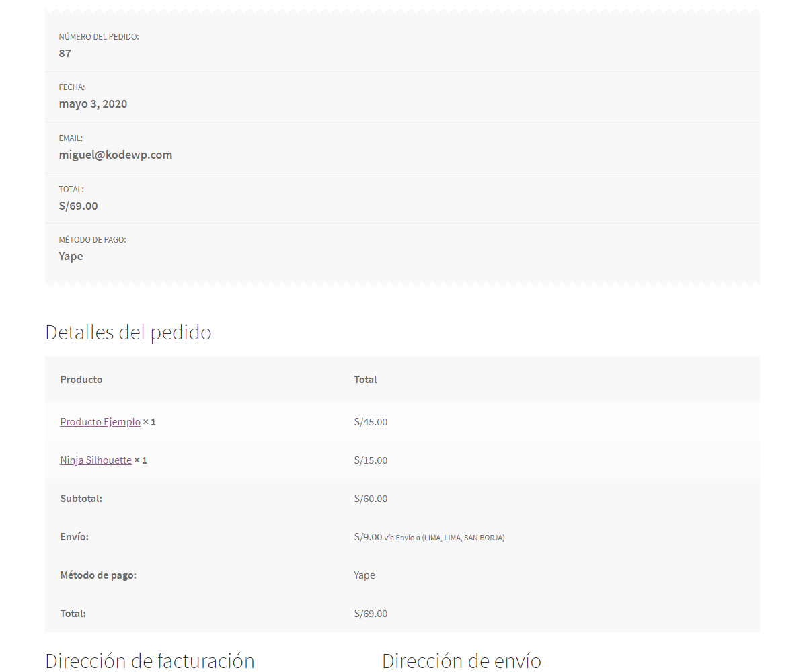Select the Subtotal amount S/60.00
The image size is (807, 672).
click(371, 498)
